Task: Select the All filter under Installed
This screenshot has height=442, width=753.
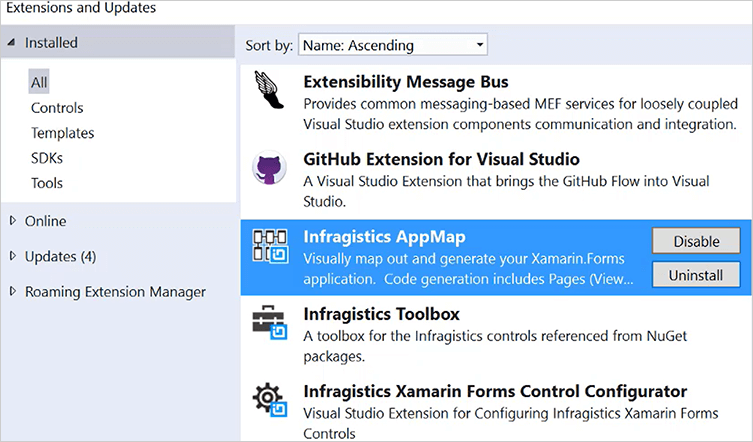Action: click(39, 82)
